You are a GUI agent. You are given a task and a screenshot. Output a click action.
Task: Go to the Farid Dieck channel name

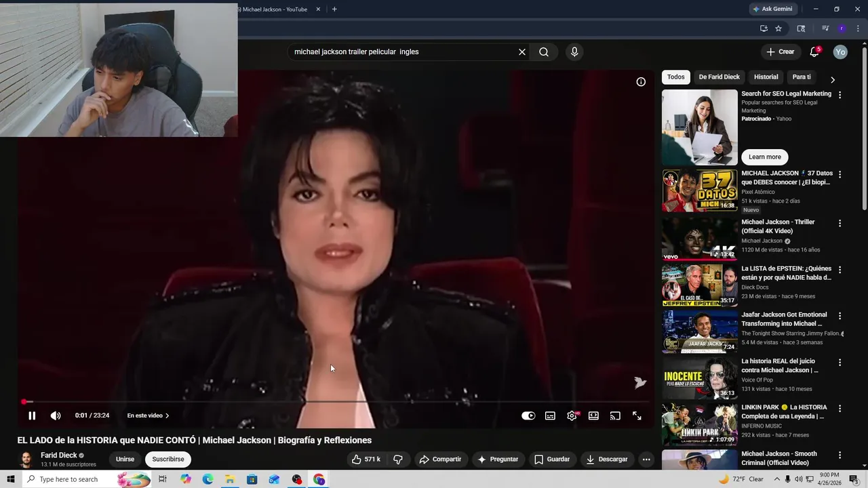tap(59, 455)
